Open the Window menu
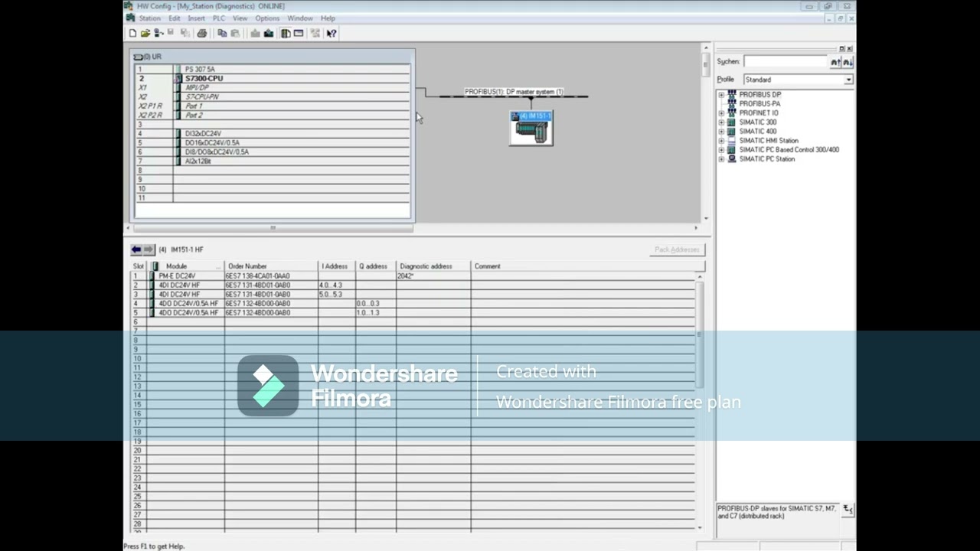 300,18
